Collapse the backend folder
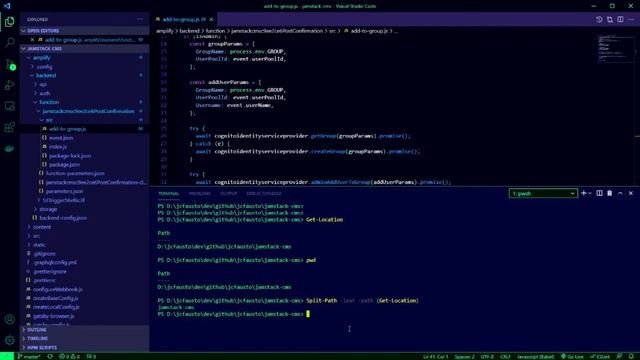Image resolution: width=640 pixels, height=360 pixels. 84,76
